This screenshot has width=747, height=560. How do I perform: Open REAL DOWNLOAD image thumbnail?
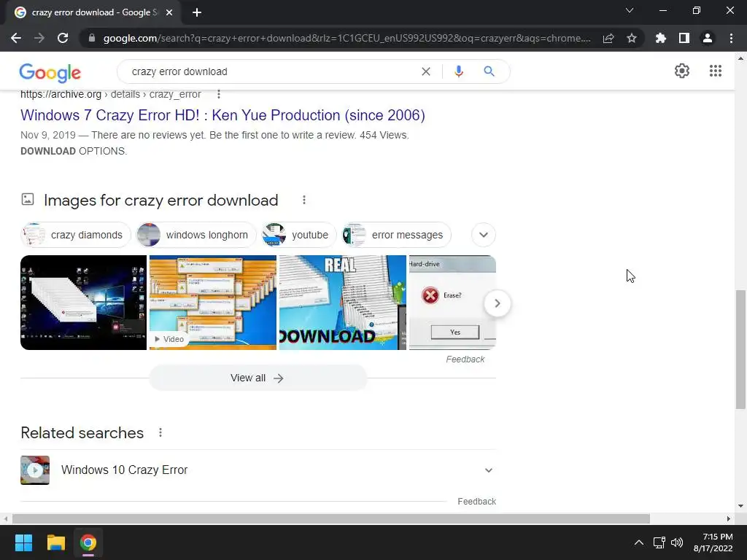[x=343, y=303]
